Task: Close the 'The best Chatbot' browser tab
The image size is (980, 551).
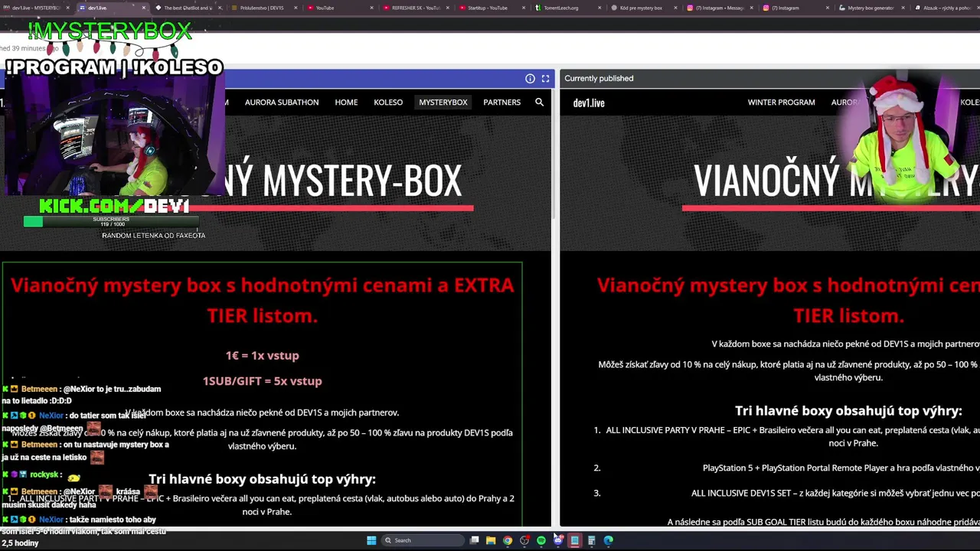Action: click(220, 8)
